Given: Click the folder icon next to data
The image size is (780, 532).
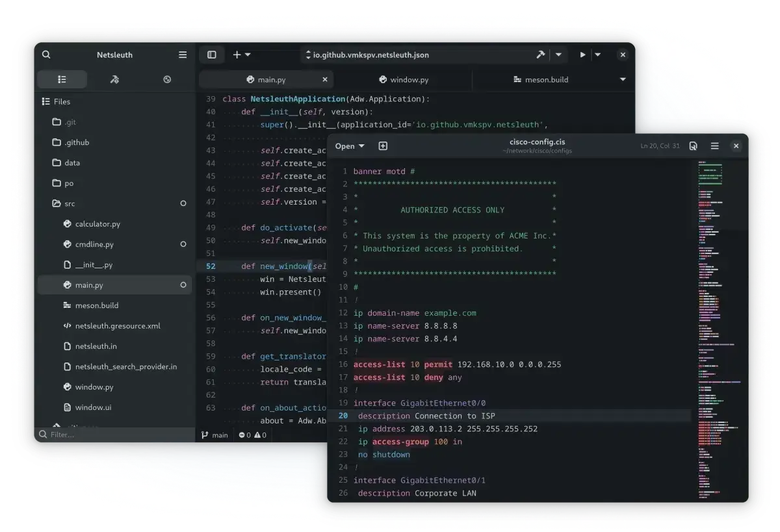Looking at the screenshot, I should (57, 162).
